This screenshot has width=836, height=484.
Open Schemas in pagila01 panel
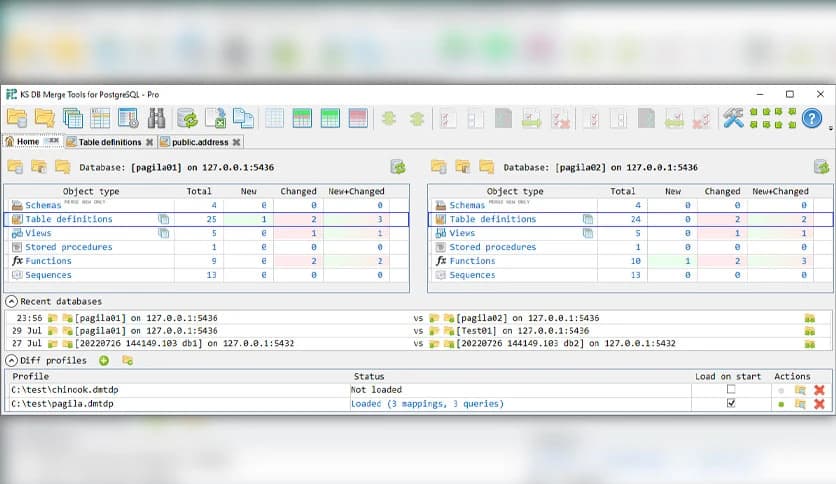(x=43, y=205)
